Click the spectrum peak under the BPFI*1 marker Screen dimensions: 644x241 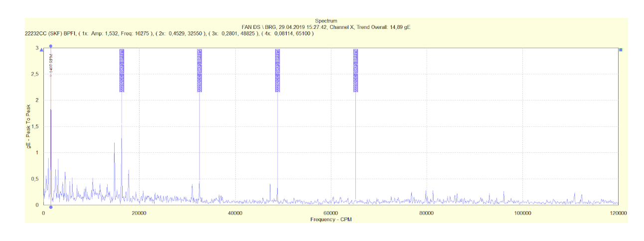pyautogui.click(x=122, y=139)
